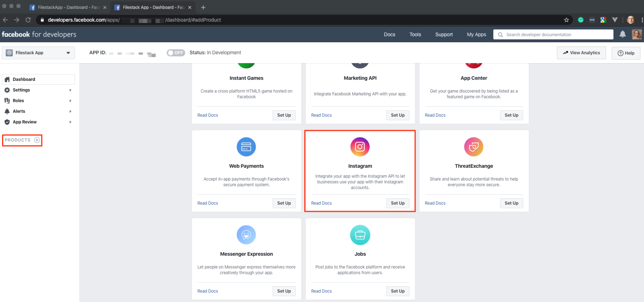The height and width of the screenshot is (302, 644).
Task: Open a new browser tab
Action: pyautogui.click(x=203, y=7)
